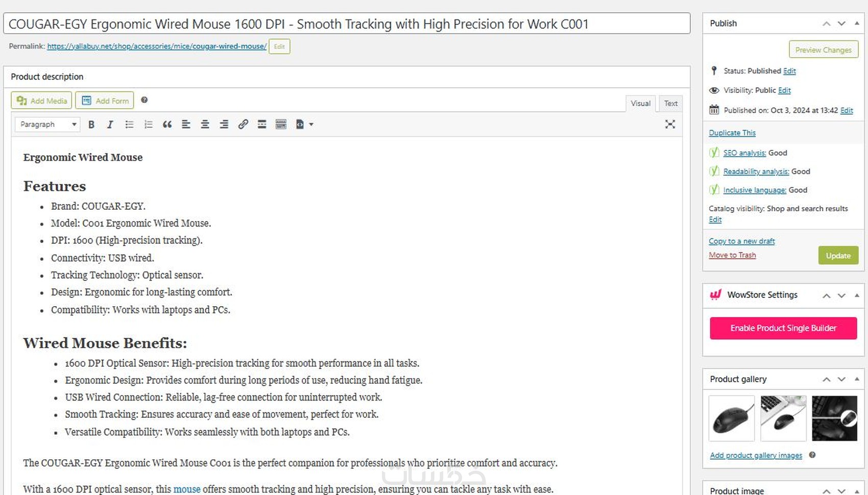The height and width of the screenshot is (495, 868).
Task: Click the help icon beside Add Form
Action: click(144, 100)
